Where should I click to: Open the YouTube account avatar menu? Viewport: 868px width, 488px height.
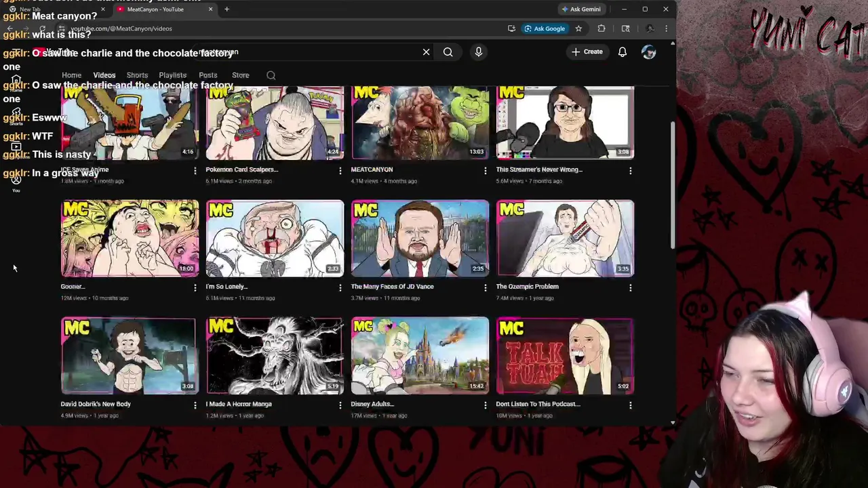point(649,52)
